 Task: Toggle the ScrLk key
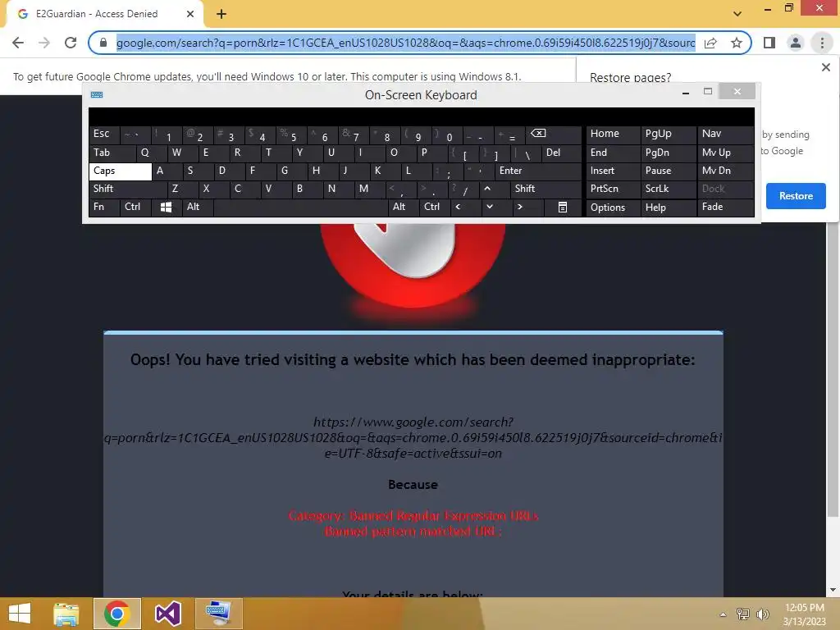[x=668, y=189]
